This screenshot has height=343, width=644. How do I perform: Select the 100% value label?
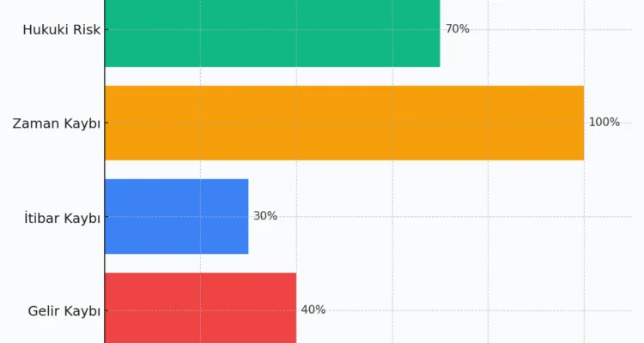[604, 123]
